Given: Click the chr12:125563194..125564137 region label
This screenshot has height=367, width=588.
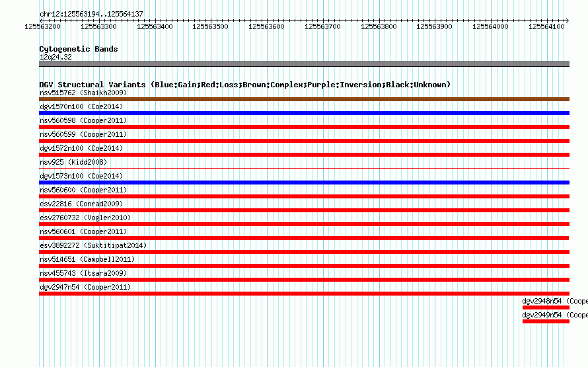Looking at the screenshot, I should click(x=91, y=14).
